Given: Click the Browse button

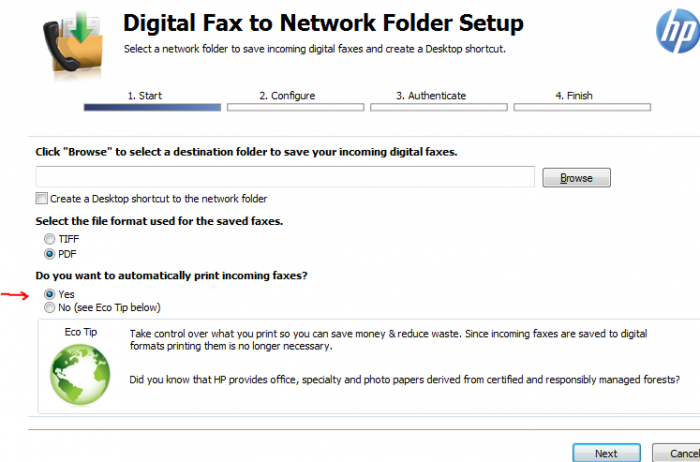Looking at the screenshot, I should [576, 178].
